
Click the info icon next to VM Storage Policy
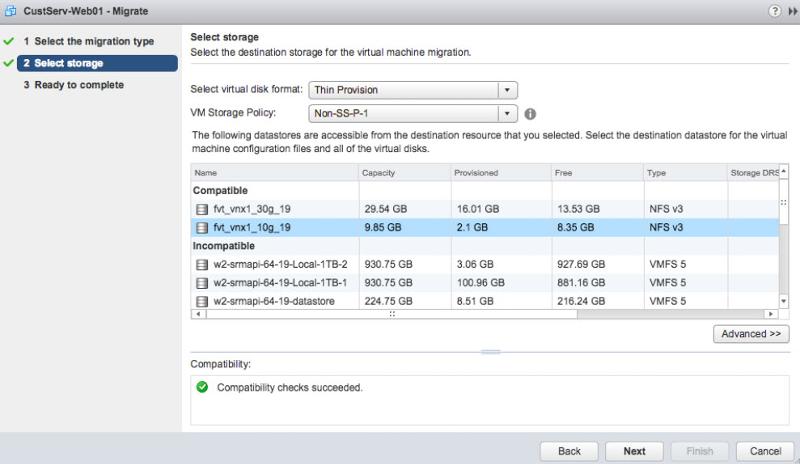(x=530, y=114)
